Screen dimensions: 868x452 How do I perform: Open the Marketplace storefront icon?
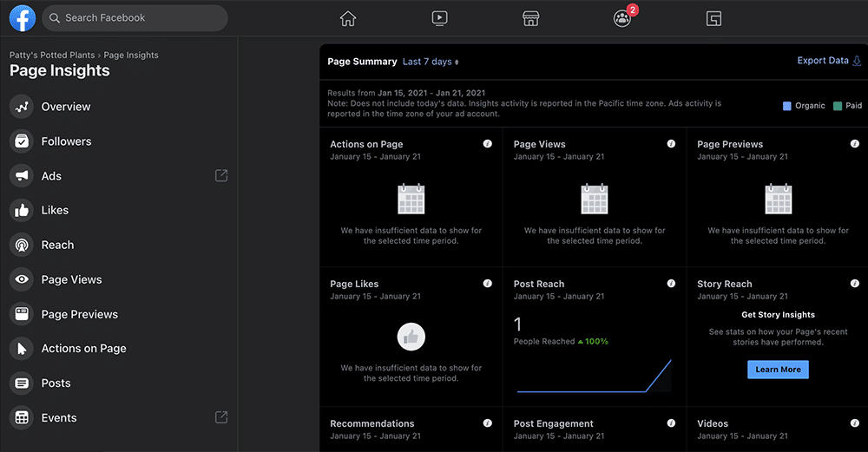[530, 18]
